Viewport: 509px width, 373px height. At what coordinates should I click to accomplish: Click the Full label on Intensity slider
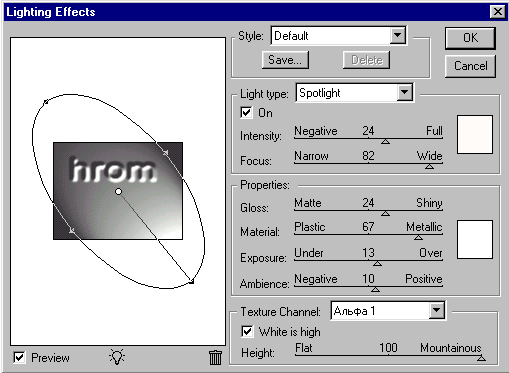click(434, 131)
